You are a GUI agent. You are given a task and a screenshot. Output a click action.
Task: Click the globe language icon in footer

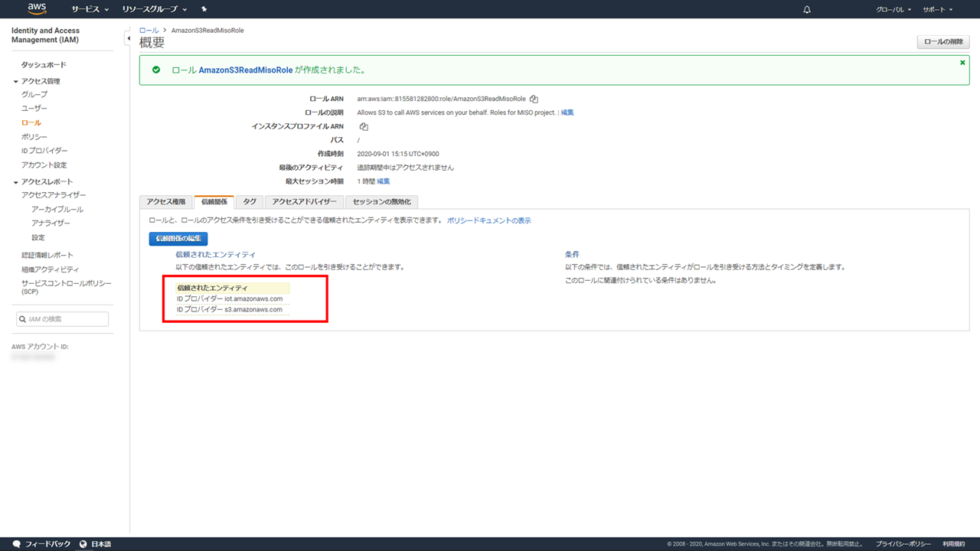(83, 544)
